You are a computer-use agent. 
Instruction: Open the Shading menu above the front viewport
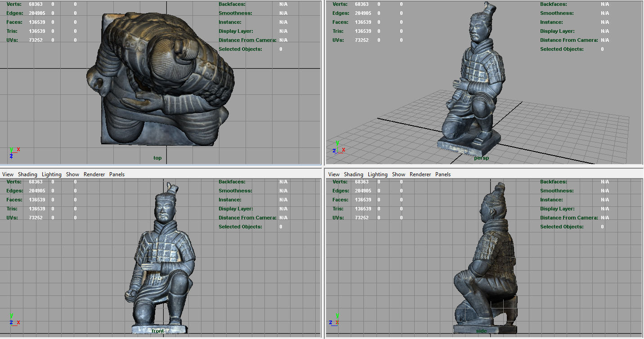click(x=27, y=174)
